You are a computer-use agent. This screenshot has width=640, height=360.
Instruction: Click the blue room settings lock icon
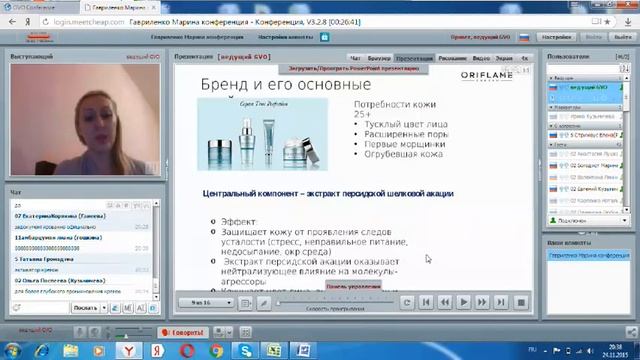click(324, 37)
